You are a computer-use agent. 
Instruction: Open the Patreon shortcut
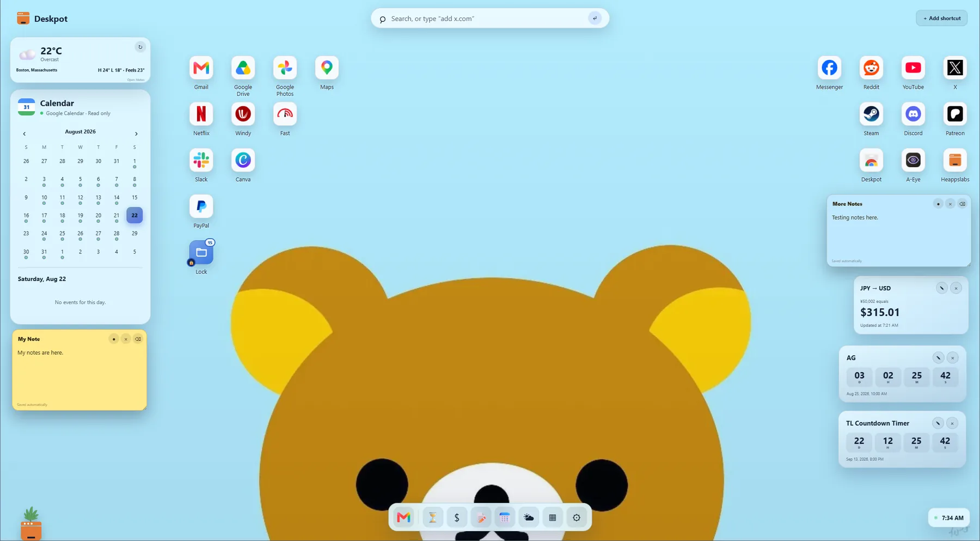pyautogui.click(x=955, y=114)
